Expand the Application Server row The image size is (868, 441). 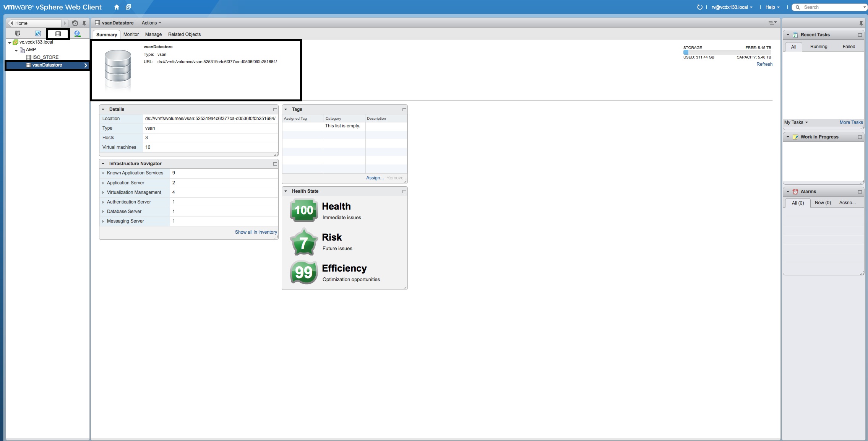(103, 183)
